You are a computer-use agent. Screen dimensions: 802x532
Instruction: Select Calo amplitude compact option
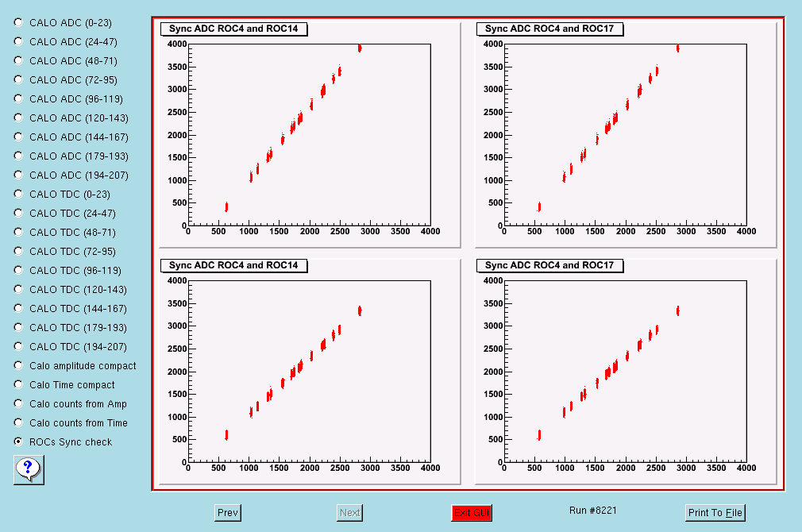click(18, 365)
